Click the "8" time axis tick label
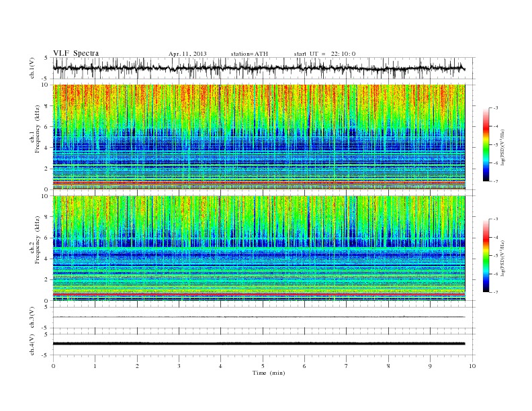Image resolution: width=532 pixels, height=411 pixels. point(388,366)
